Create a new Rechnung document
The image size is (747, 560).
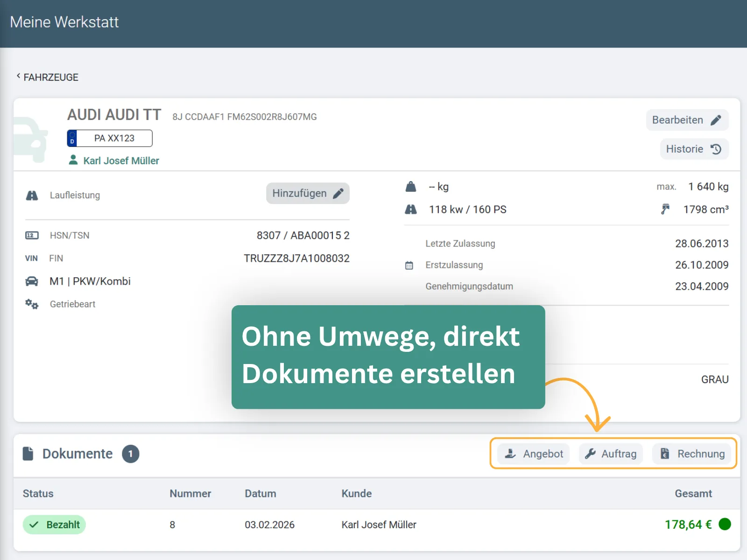click(692, 454)
